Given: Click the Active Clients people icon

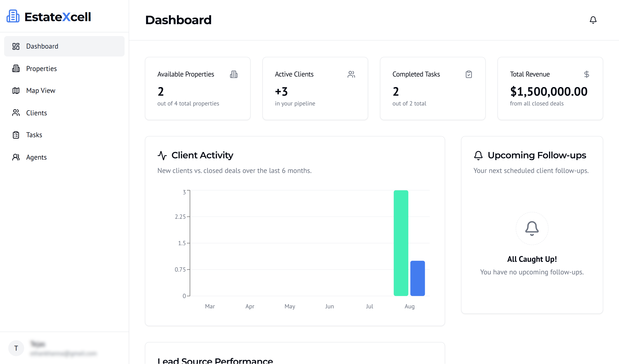Looking at the screenshot, I should (x=351, y=74).
